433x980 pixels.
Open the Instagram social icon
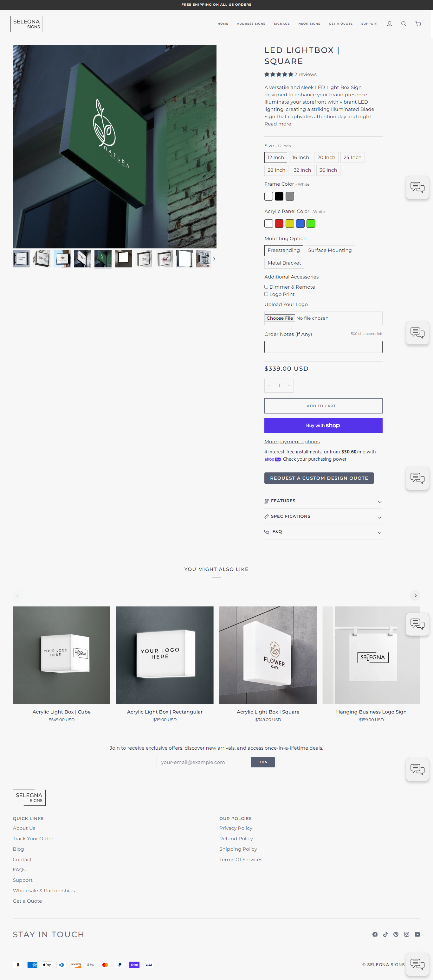click(407, 934)
